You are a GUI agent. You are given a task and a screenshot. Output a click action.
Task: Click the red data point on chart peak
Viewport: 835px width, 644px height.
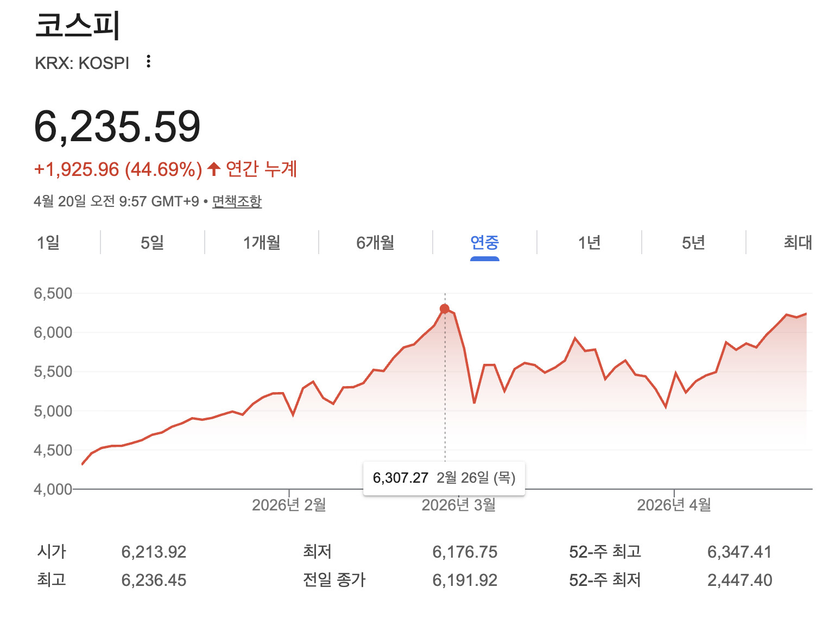click(445, 309)
